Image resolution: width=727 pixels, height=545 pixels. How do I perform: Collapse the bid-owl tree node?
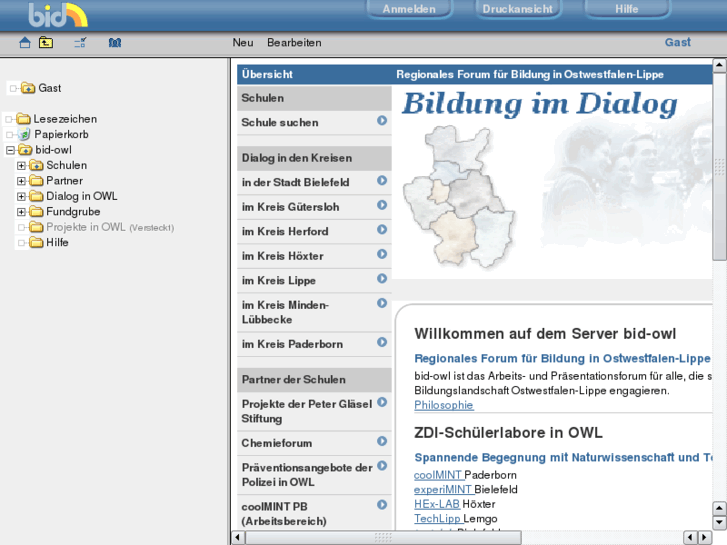tap(10, 150)
